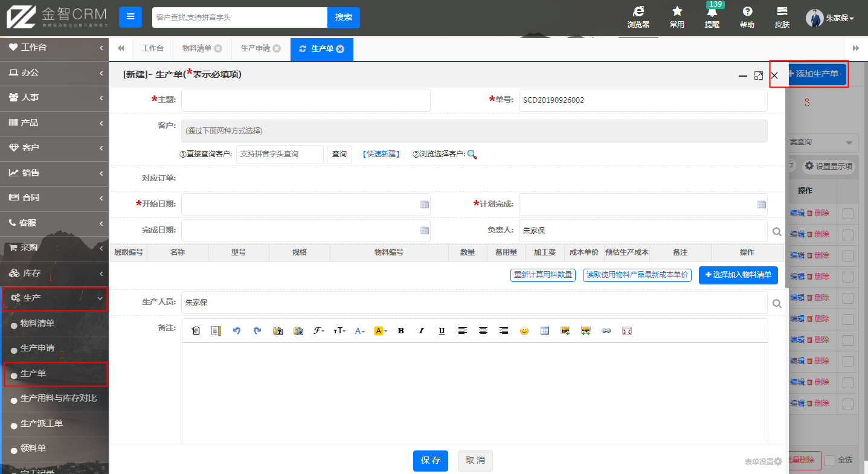This screenshot has width=868, height=474.
Task: Click the 查询 customer button
Action: (x=339, y=154)
